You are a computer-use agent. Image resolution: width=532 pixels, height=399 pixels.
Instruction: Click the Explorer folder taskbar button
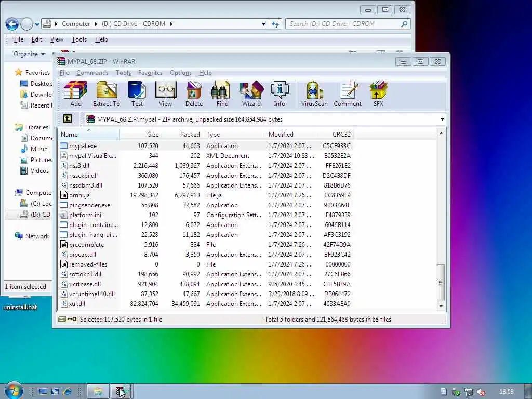point(98,391)
